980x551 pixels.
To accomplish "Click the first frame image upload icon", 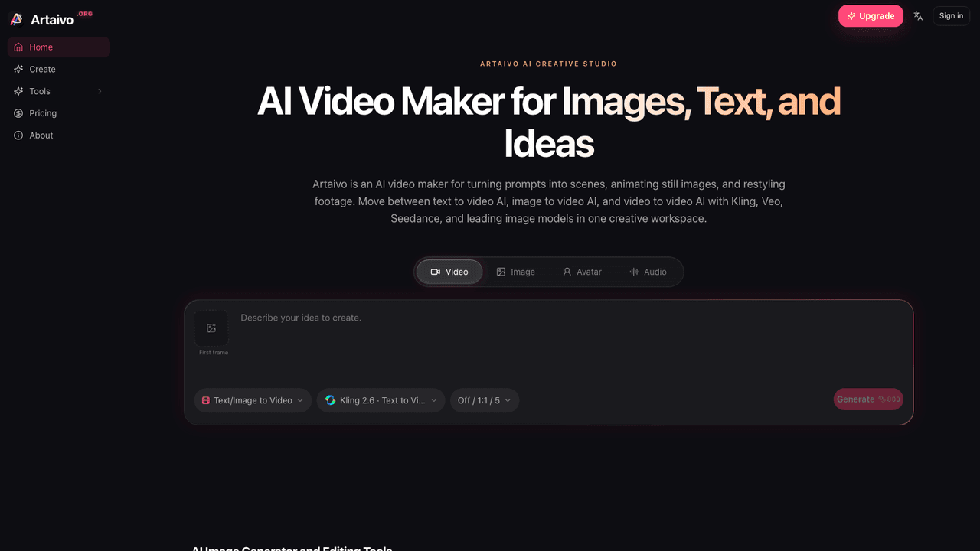I will [211, 328].
